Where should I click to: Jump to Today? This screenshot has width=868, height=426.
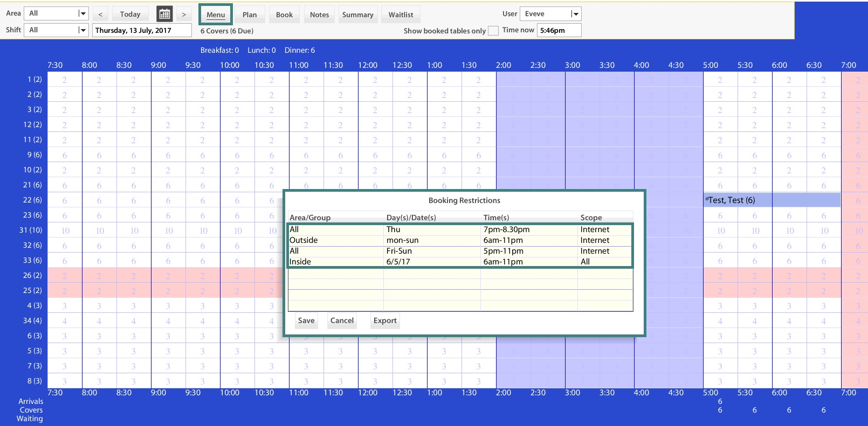coord(130,14)
